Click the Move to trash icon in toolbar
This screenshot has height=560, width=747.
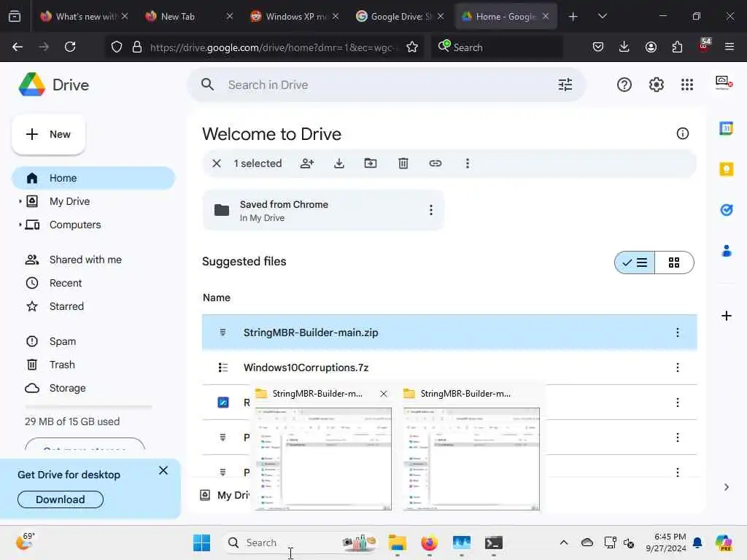pos(403,163)
